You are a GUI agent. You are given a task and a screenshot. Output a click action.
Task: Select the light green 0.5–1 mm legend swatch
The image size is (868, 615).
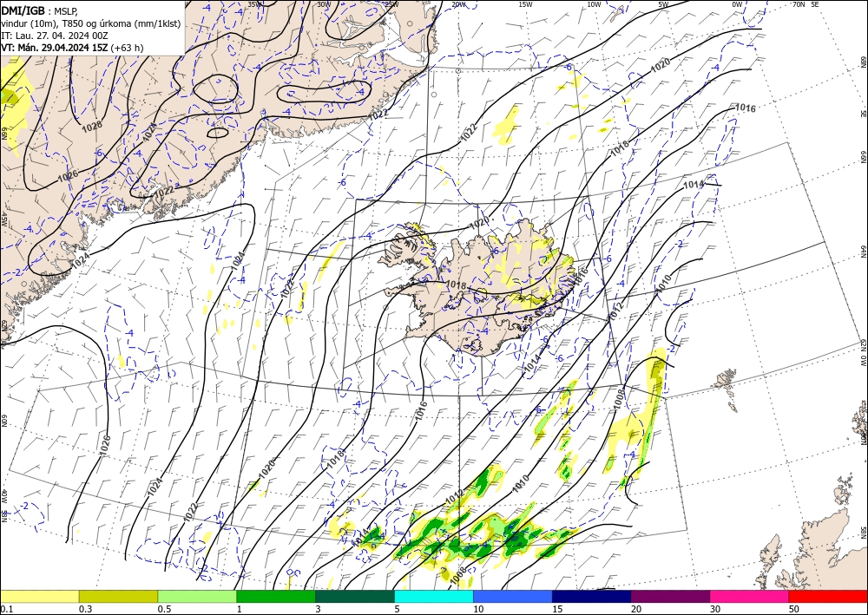(197, 596)
